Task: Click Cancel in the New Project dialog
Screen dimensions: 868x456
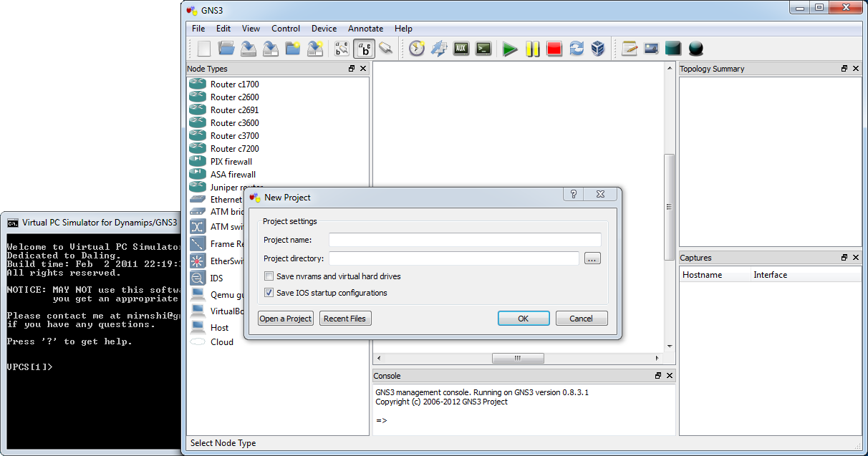Action: pyautogui.click(x=582, y=319)
